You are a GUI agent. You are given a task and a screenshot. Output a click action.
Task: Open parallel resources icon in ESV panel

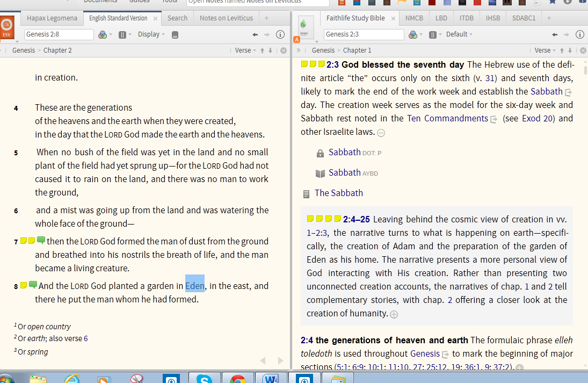tap(122, 35)
